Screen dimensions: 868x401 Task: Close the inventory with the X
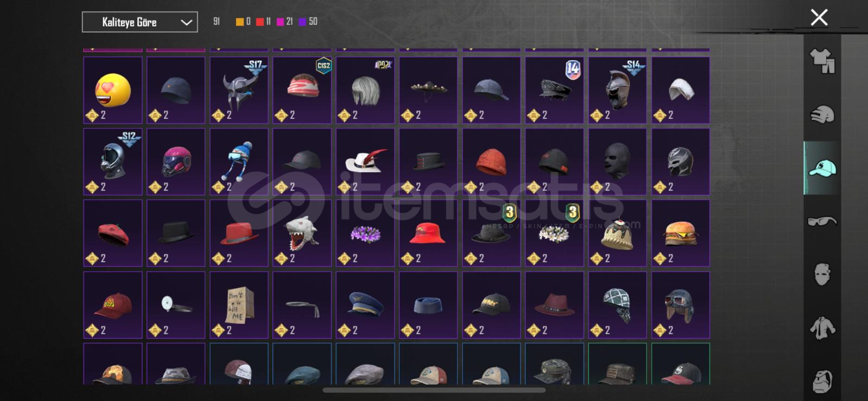click(819, 17)
